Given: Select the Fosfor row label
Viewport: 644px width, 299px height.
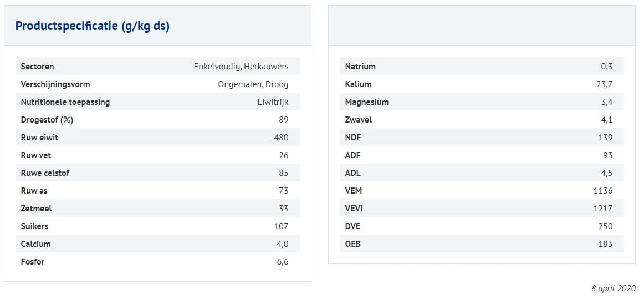Looking at the screenshot, I should point(32,262).
